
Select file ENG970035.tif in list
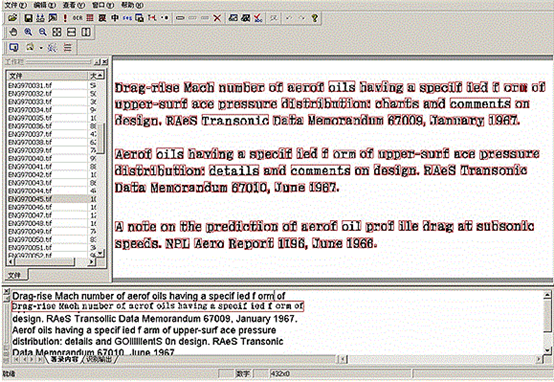click(x=30, y=118)
